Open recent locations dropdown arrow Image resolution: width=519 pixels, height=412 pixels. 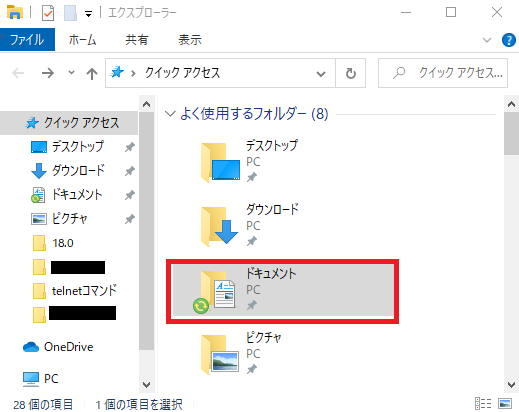tap(71, 72)
